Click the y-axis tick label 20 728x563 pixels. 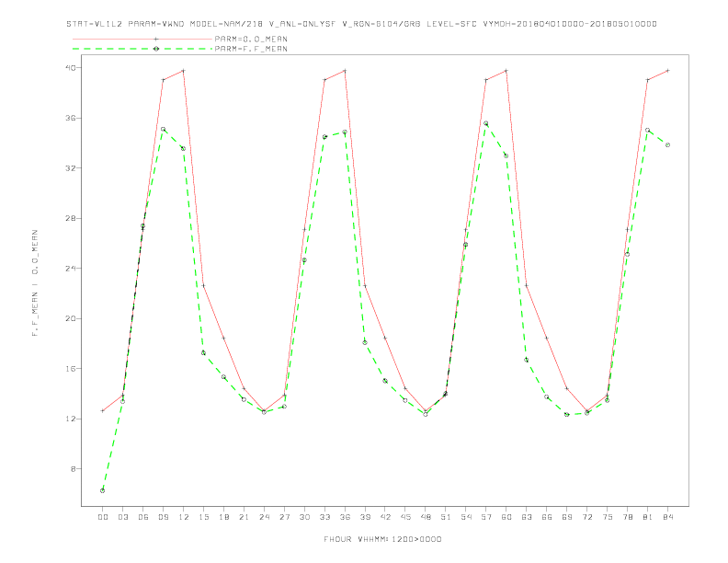coord(70,318)
